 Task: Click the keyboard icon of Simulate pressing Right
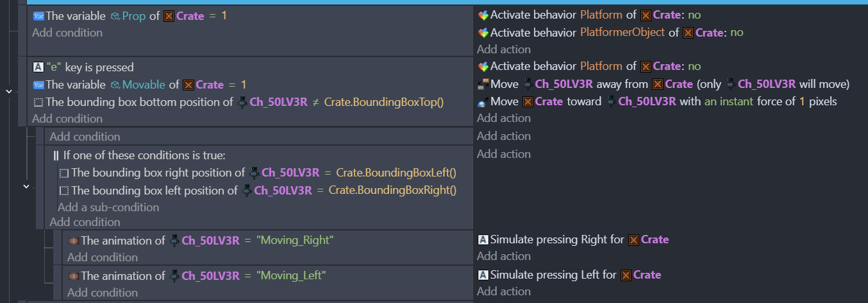click(483, 239)
